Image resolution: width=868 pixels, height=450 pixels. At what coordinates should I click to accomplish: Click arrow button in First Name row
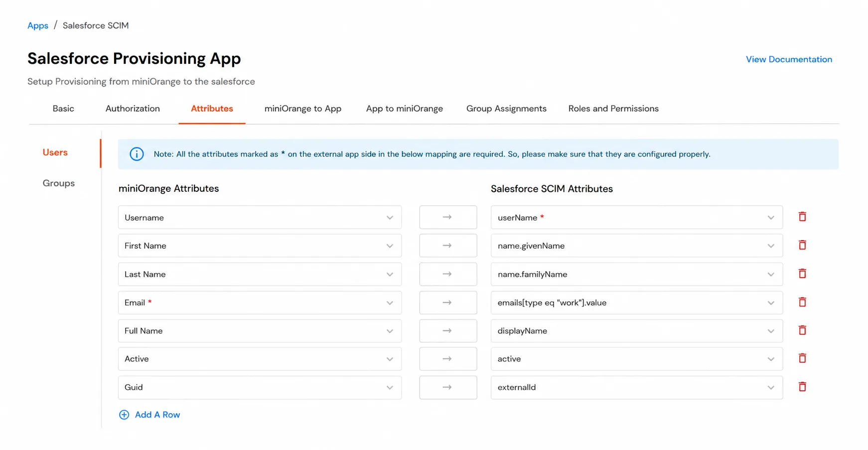click(448, 246)
